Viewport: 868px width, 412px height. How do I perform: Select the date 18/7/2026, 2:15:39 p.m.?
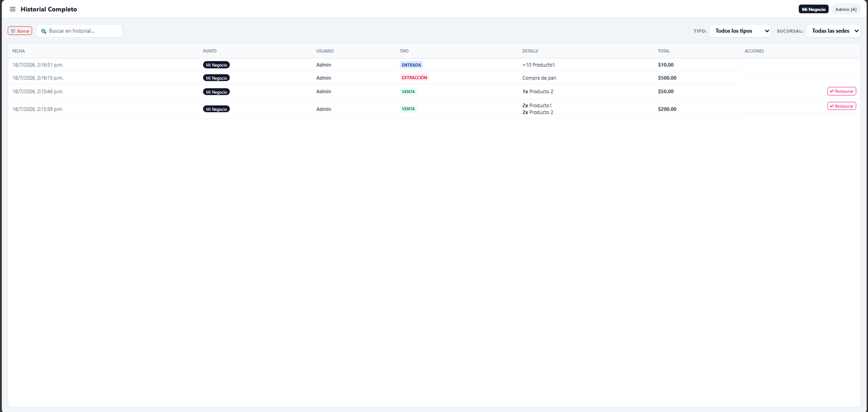(38, 109)
